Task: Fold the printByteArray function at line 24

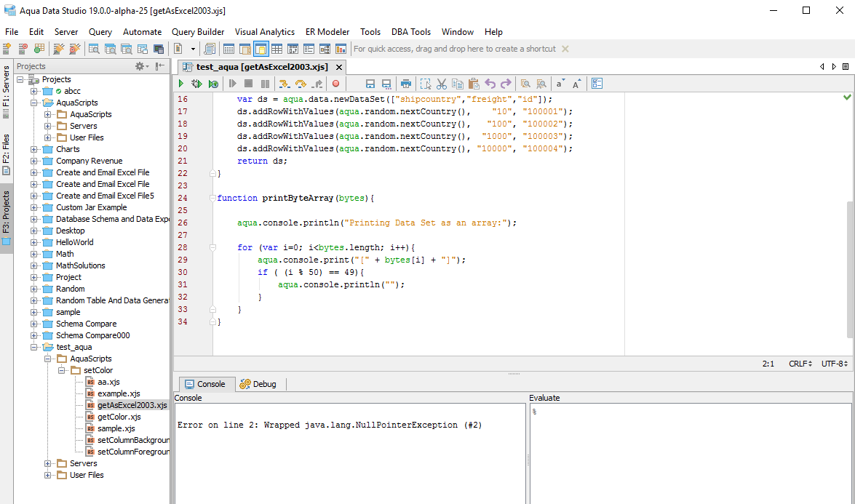Action: click(x=212, y=198)
